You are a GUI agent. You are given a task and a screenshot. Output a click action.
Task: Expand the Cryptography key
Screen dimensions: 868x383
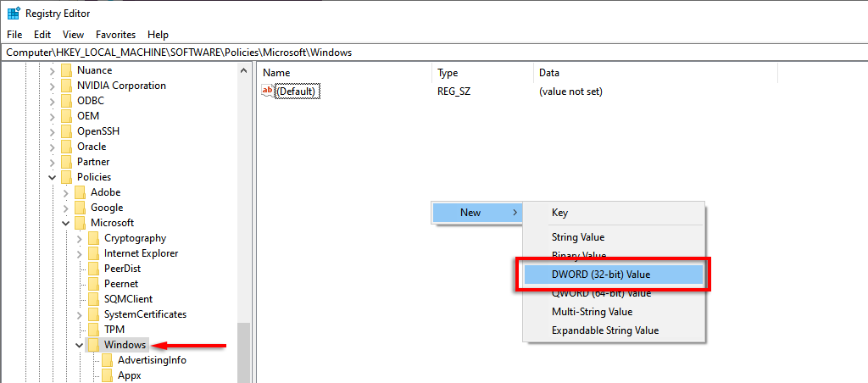click(80, 238)
